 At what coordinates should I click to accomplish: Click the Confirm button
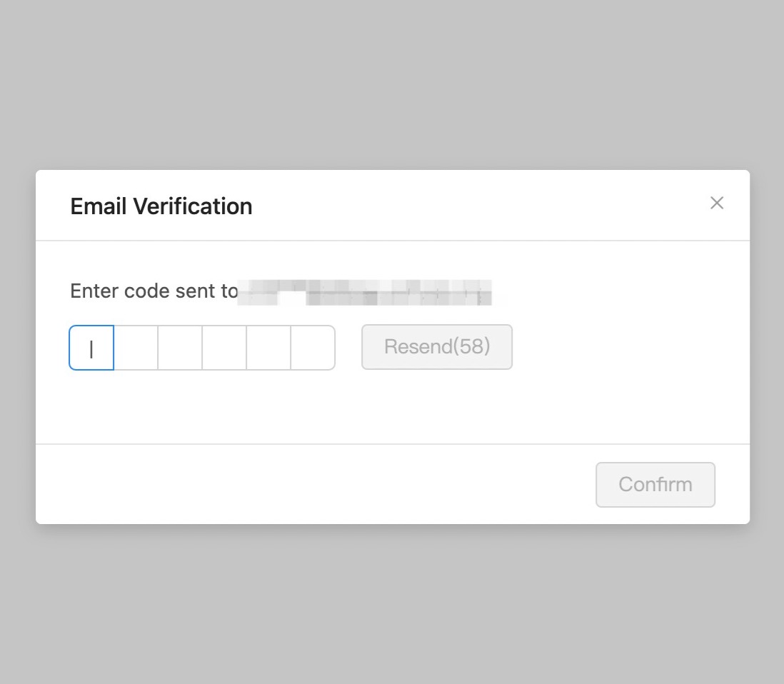(655, 485)
